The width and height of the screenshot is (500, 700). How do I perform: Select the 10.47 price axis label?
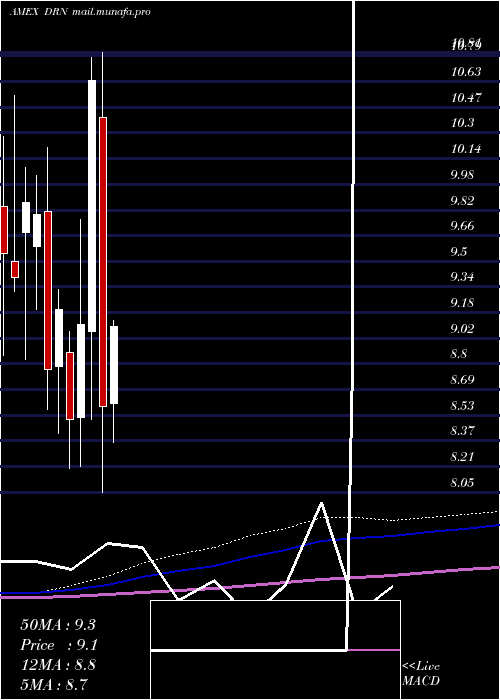(466, 97)
